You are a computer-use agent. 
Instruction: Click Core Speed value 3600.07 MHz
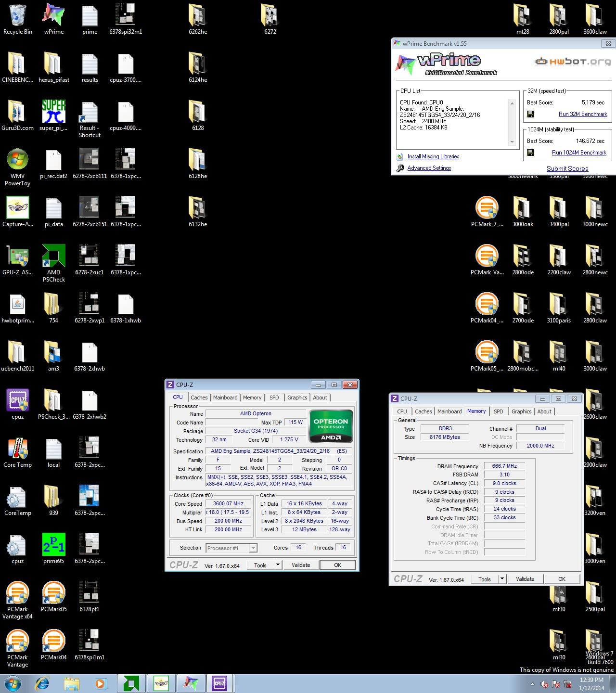point(229,503)
